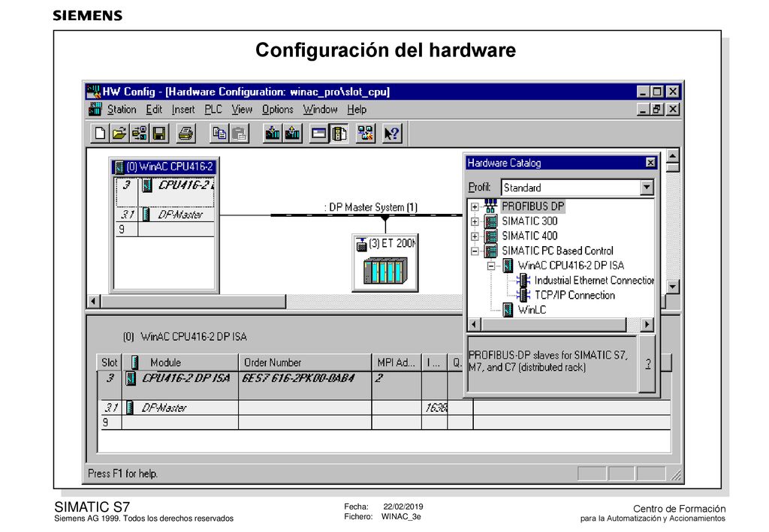This screenshot has height=532, width=769.
Task: Collapse SIMATIC PC Based Control node
Action: click(475, 251)
